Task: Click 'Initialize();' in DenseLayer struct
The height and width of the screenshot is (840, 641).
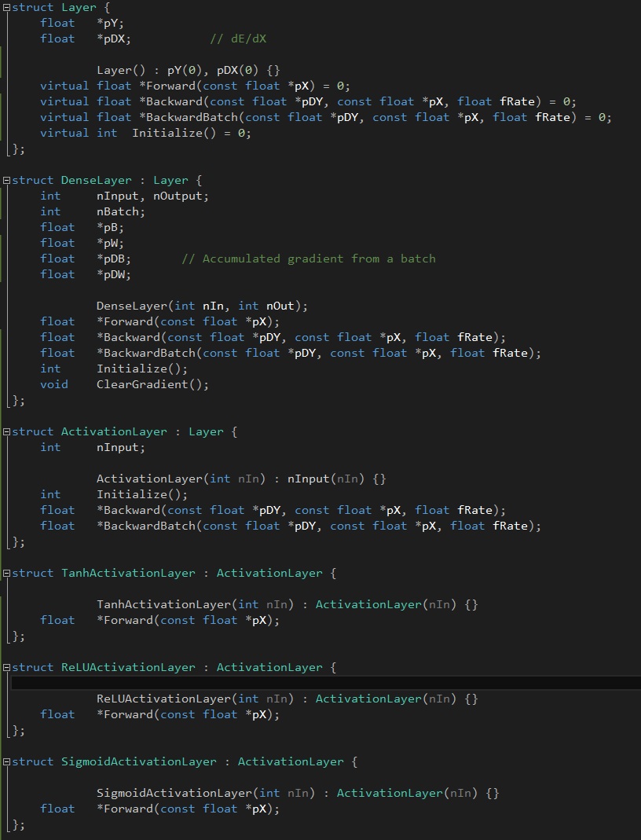Action: click(142, 369)
